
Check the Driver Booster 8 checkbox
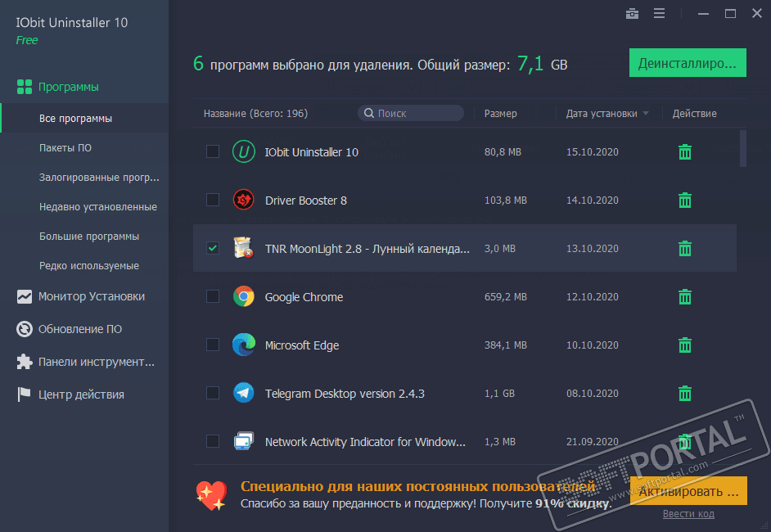[213, 200]
